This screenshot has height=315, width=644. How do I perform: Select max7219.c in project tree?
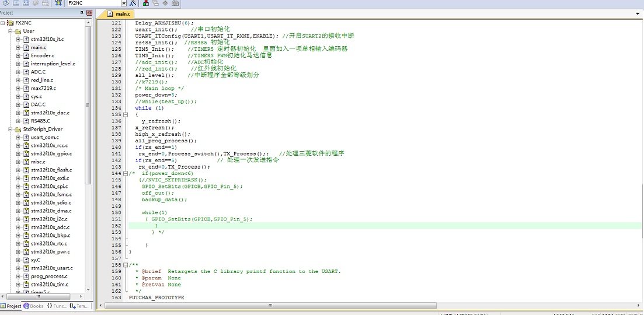tap(43, 88)
